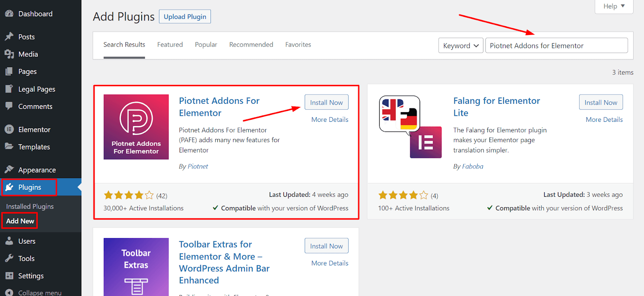
Task: Click the Users person icon
Action: [x=9, y=241]
